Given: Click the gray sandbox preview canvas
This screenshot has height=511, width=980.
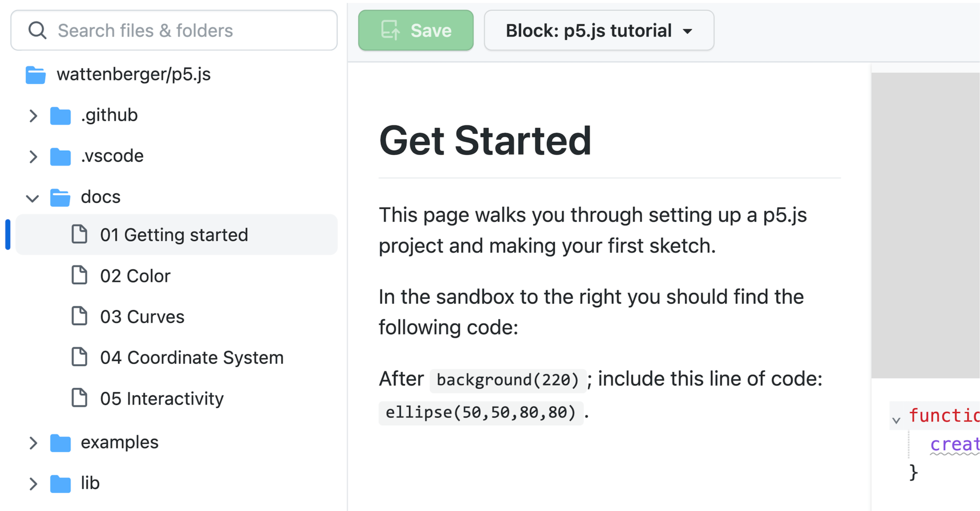Looking at the screenshot, I should tap(925, 225).
